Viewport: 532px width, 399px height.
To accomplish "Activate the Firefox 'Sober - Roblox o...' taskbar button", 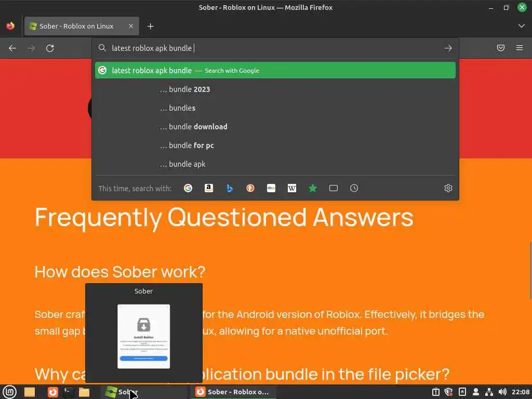I will (x=233, y=392).
